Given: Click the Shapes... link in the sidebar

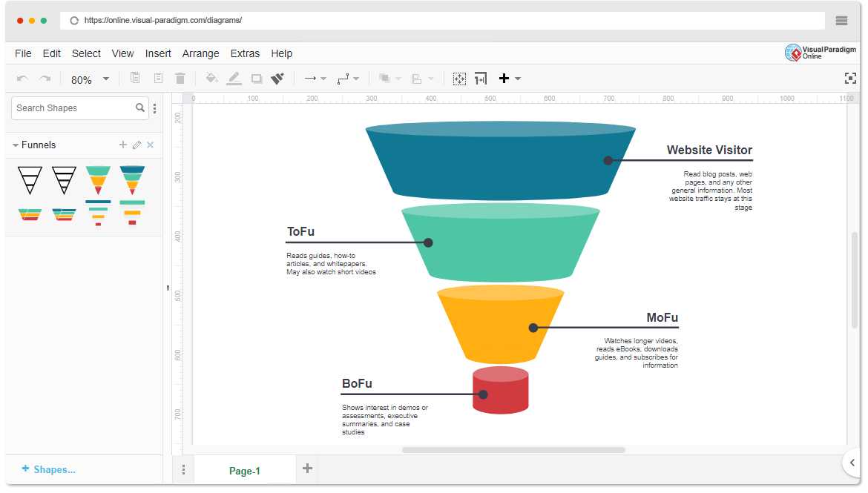Looking at the screenshot, I should coord(48,469).
